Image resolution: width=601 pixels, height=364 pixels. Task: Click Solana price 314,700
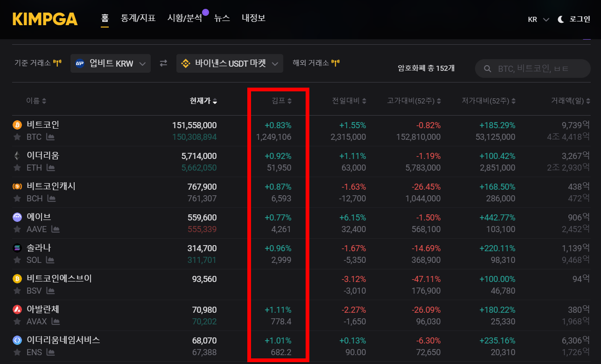click(202, 248)
